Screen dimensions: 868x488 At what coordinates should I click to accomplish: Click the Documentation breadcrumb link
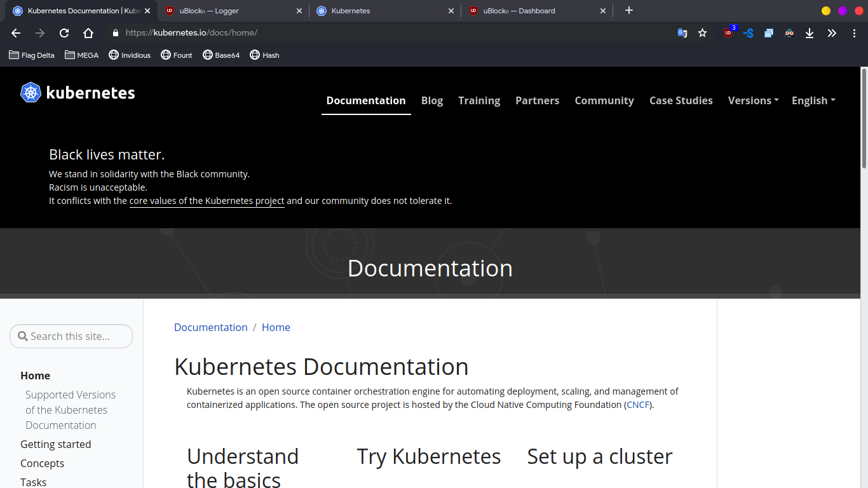tap(211, 327)
